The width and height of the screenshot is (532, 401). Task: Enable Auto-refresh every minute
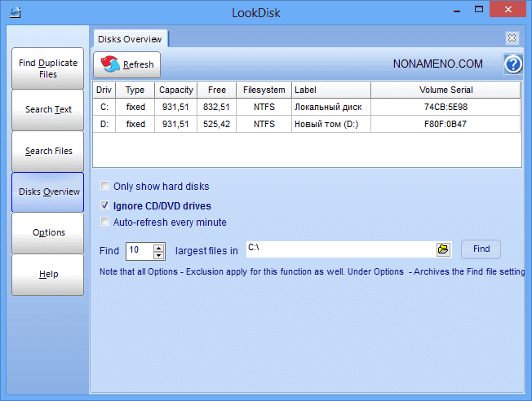(104, 223)
